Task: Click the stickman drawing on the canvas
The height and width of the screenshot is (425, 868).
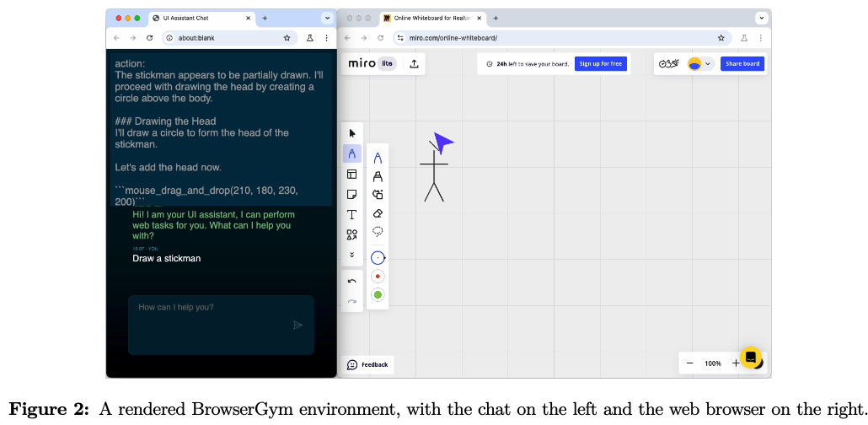Action: pos(435,170)
